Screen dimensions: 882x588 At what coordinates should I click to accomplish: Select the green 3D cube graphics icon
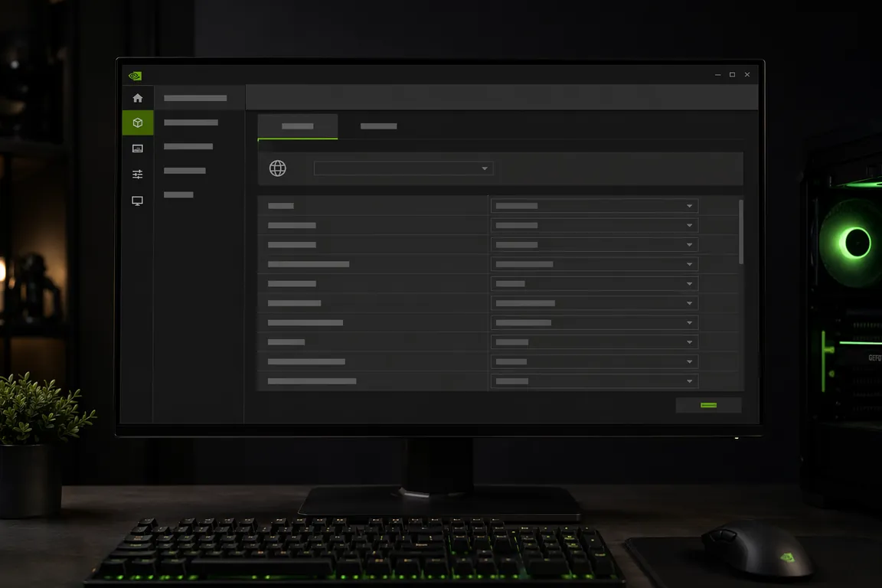pos(138,122)
